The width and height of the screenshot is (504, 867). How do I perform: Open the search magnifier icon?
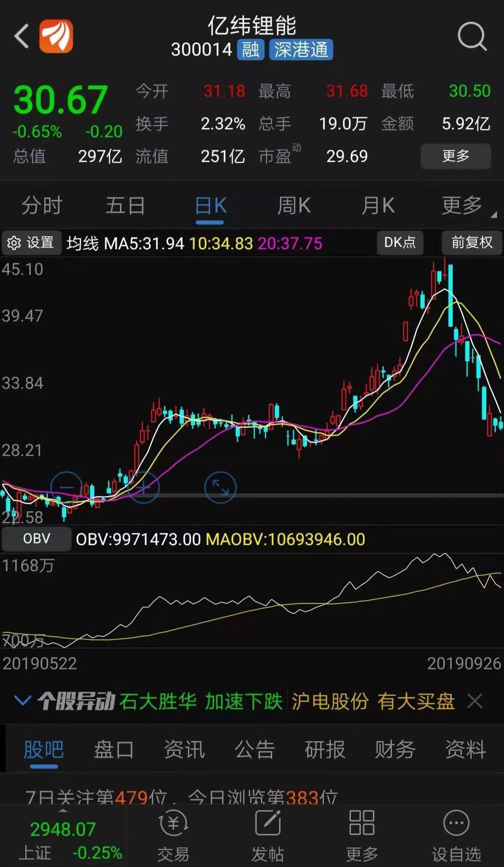tap(472, 36)
